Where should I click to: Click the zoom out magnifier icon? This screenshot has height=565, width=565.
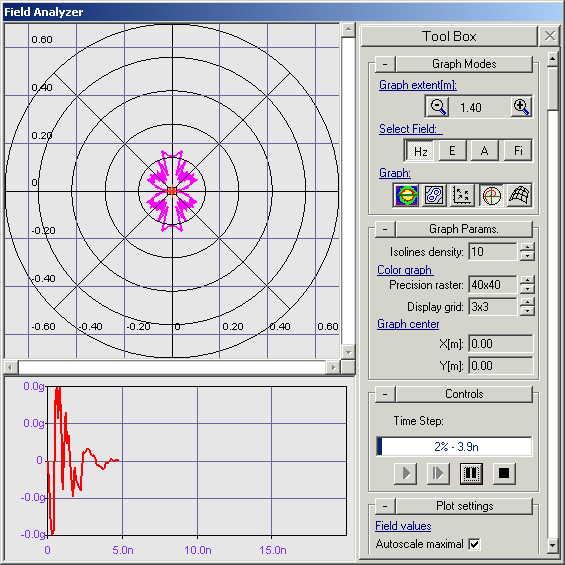tap(437, 107)
